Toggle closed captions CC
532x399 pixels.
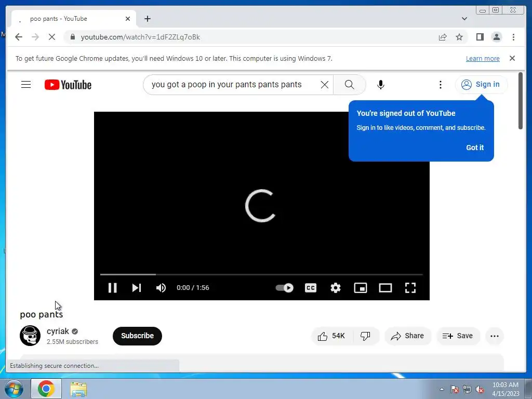pyautogui.click(x=311, y=288)
